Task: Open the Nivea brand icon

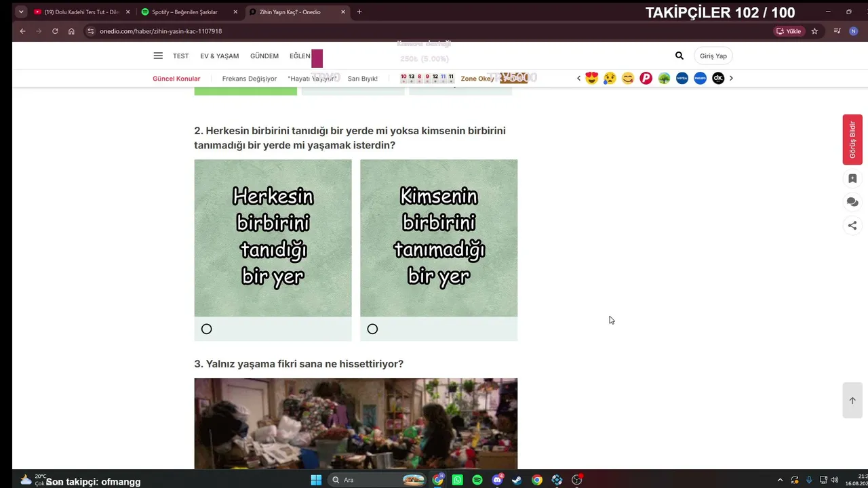Action: tap(682, 78)
